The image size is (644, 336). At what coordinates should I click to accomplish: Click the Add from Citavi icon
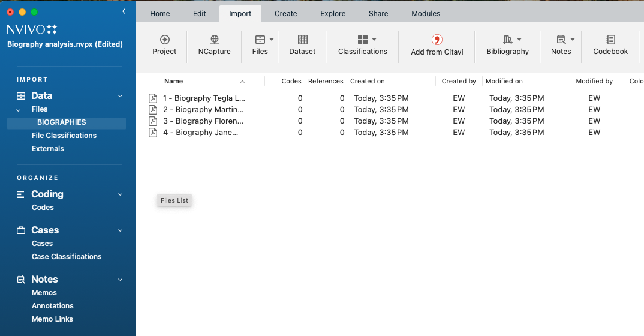click(437, 40)
